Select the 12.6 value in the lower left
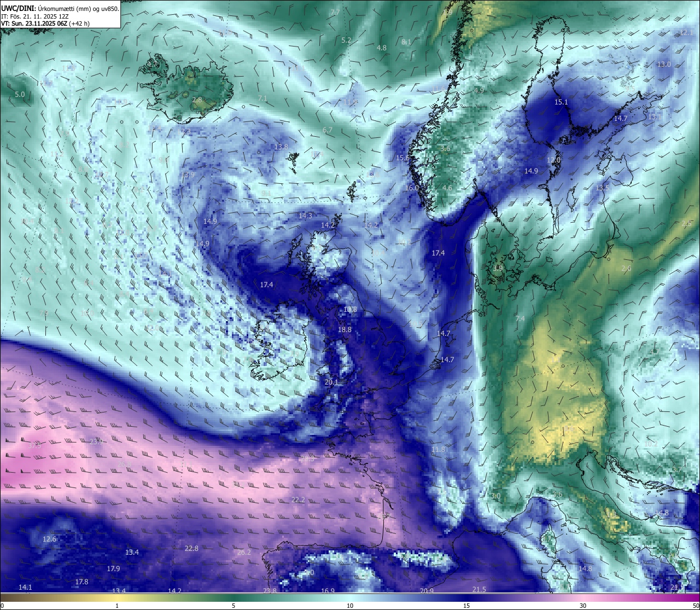The image size is (700, 610). (x=49, y=539)
